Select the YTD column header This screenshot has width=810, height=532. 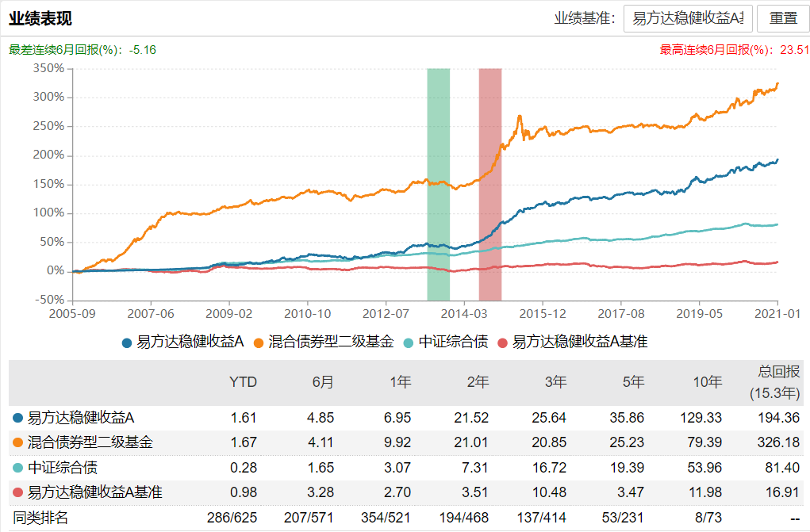point(244,382)
